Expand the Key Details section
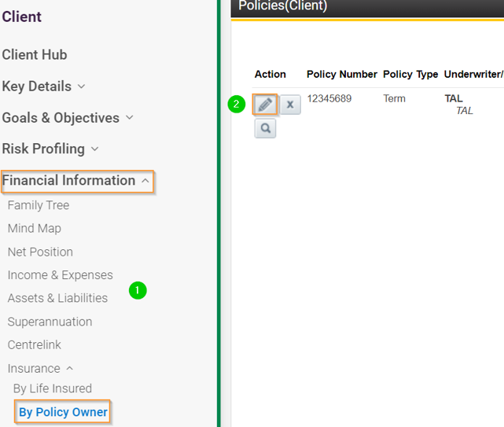Screen dimensions: 504x427 point(43,87)
